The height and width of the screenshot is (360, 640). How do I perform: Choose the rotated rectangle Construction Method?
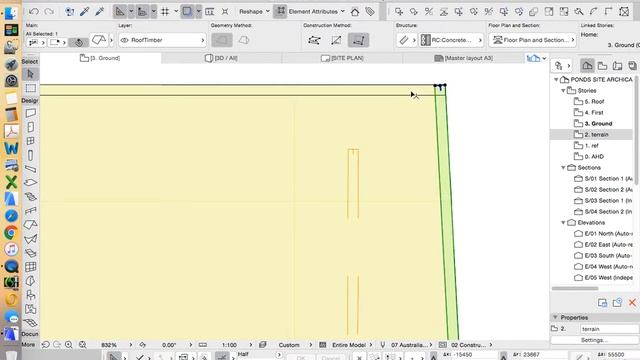358,40
